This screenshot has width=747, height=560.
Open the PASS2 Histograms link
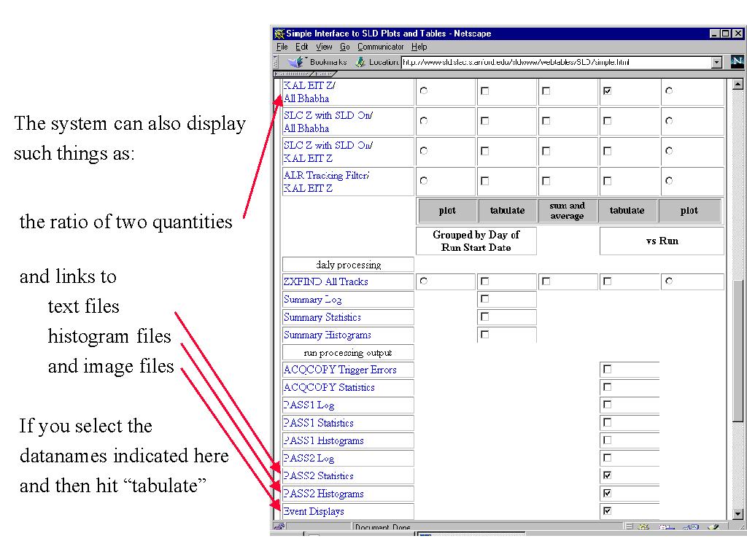point(323,494)
